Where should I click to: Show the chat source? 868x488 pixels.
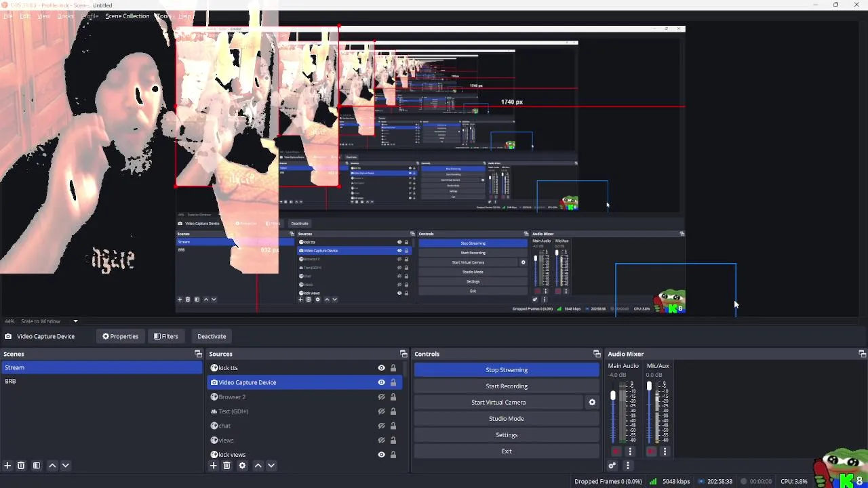point(381,426)
